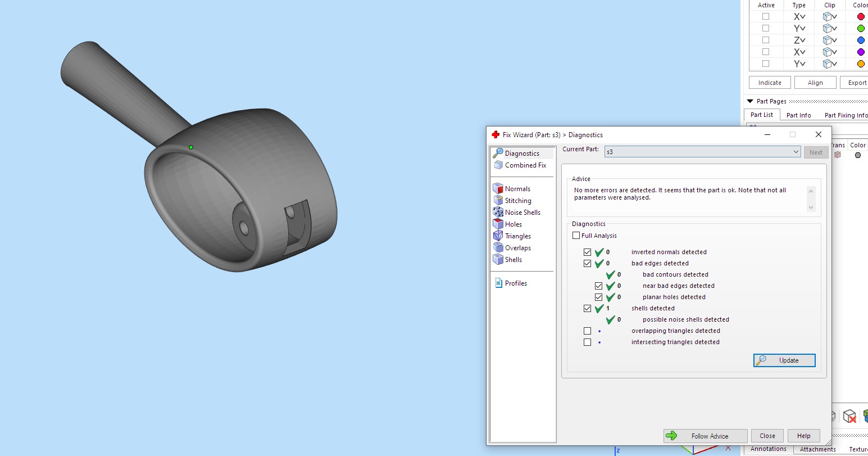Open the Combined Fix page
The height and width of the screenshot is (456, 868).
[520, 165]
